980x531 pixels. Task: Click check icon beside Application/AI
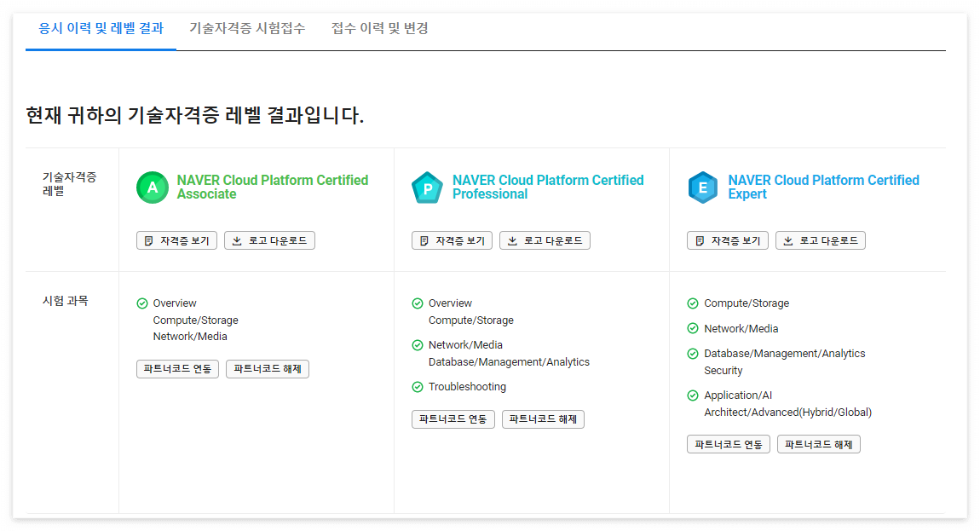click(x=693, y=395)
